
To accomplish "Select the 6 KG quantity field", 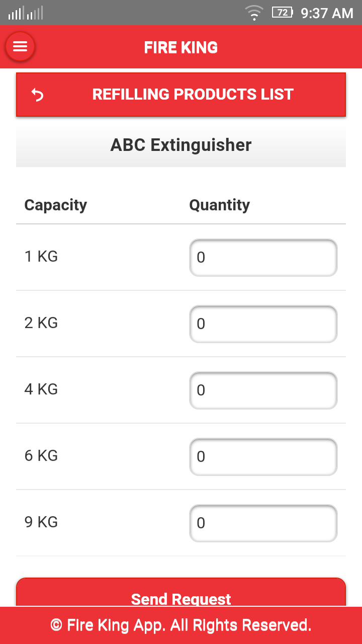I will pos(263,457).
